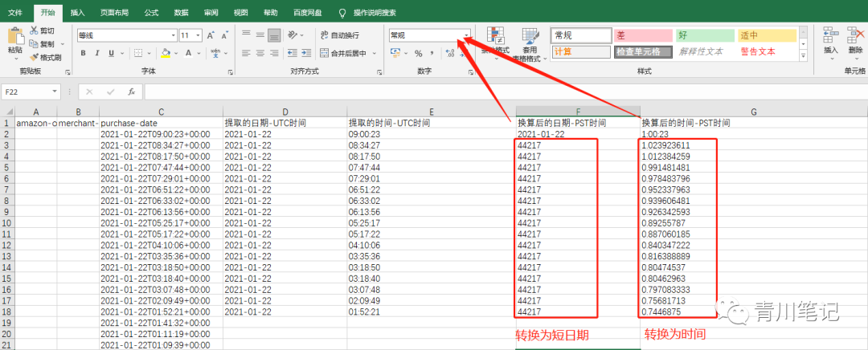Open the number format dropdown (常规)
Image resolution: width=868 pixels, height=350 pixels.
point(467,35)
